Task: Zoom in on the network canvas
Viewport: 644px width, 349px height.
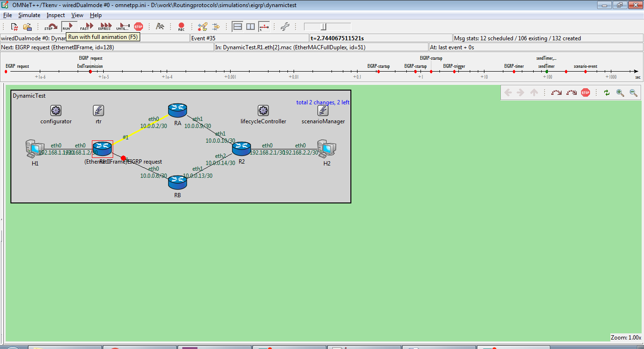Action: (620, 92)
